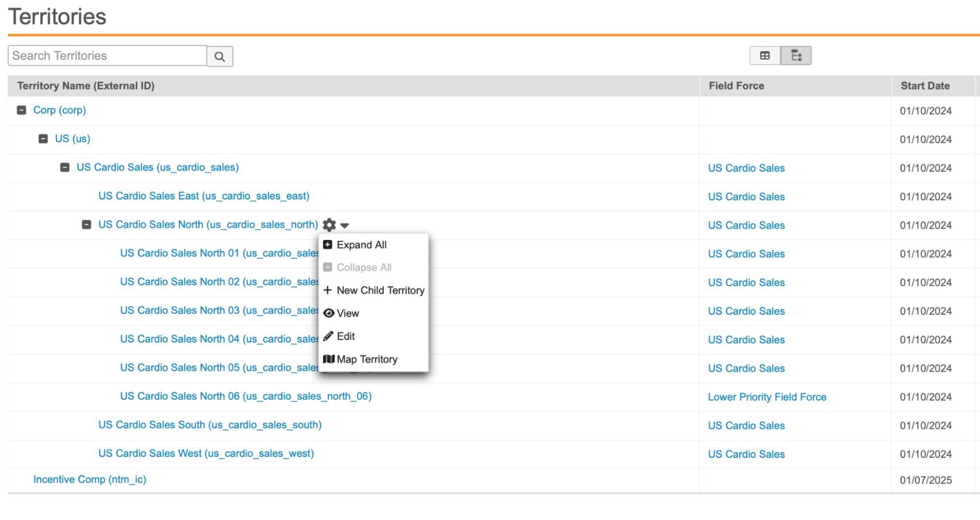Open the dropdown arrow next to gear
The width and height of the screenshot is (980, 520).
[345, 225]
